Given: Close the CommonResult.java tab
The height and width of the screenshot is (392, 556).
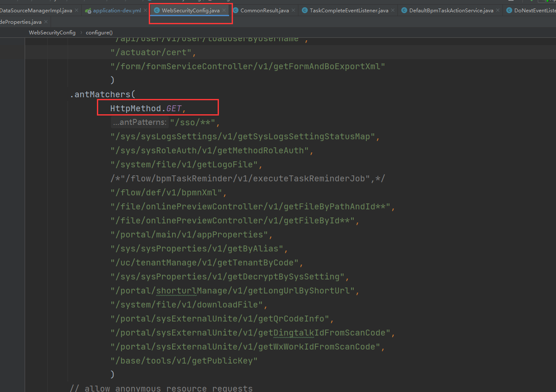Looking at the screenshot, I should (x=293, y=11).
